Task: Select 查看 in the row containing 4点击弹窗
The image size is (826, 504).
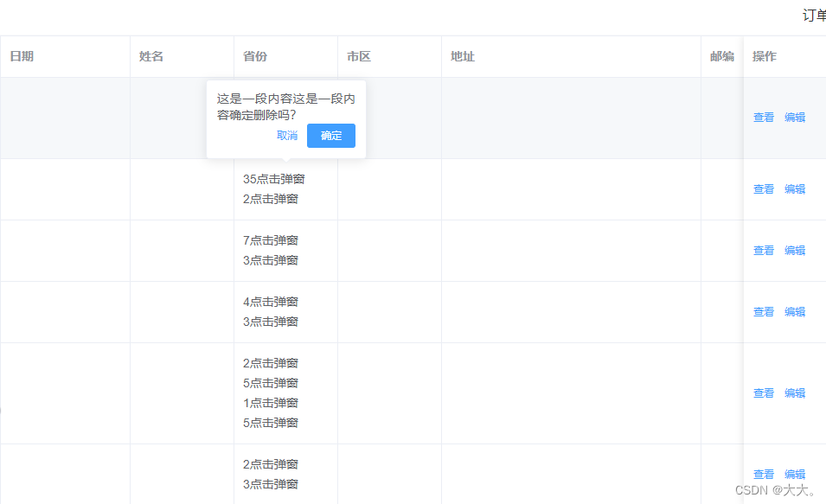Action: point(764,312)
